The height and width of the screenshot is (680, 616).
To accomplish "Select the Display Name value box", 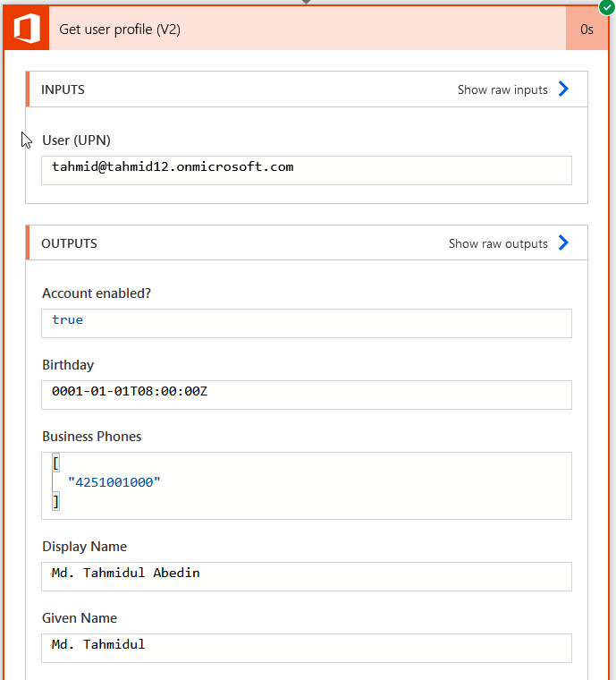I will click(307, 577).
